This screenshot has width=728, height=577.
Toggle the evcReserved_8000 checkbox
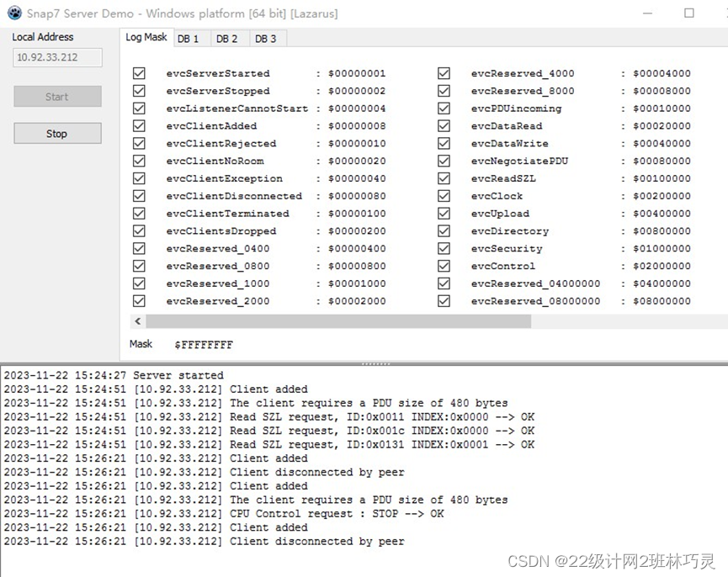(444, 91)
